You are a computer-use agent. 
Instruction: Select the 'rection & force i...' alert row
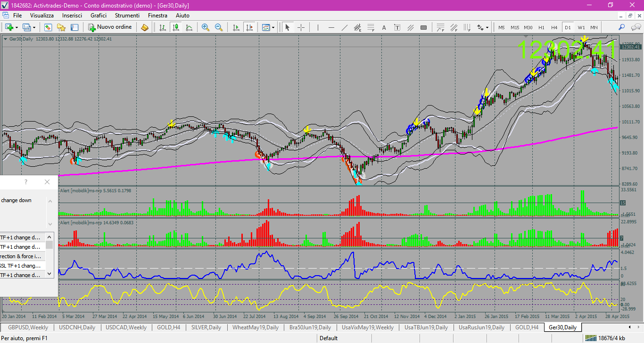(x=23, y=256)
